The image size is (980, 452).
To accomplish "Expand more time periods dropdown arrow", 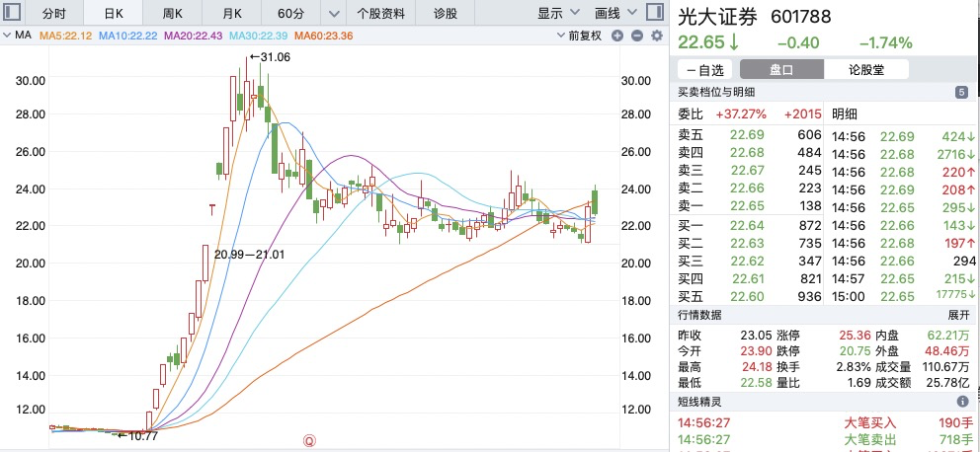I will [334, 13].
